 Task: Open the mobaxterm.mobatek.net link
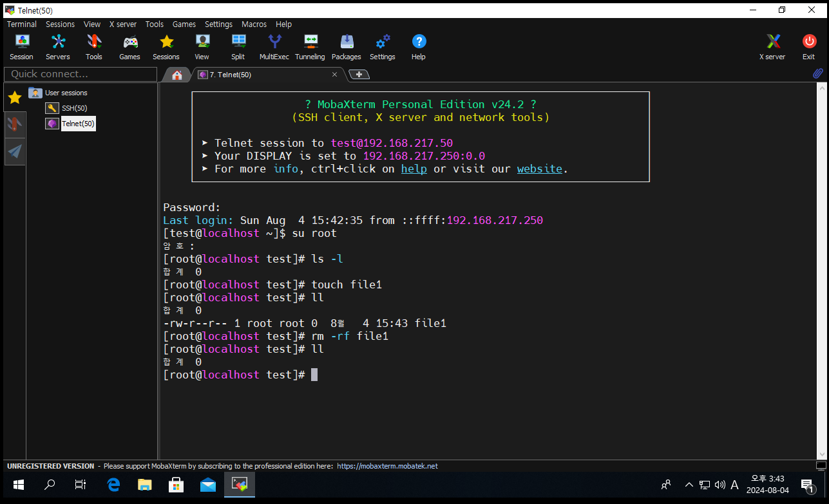coord(387,466)
